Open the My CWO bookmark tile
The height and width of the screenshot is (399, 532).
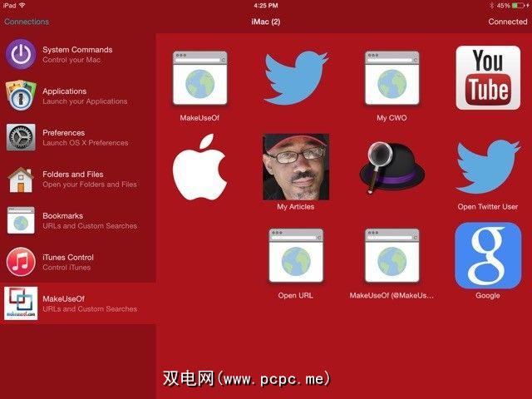pyautogui.click(x=392, y=78)
